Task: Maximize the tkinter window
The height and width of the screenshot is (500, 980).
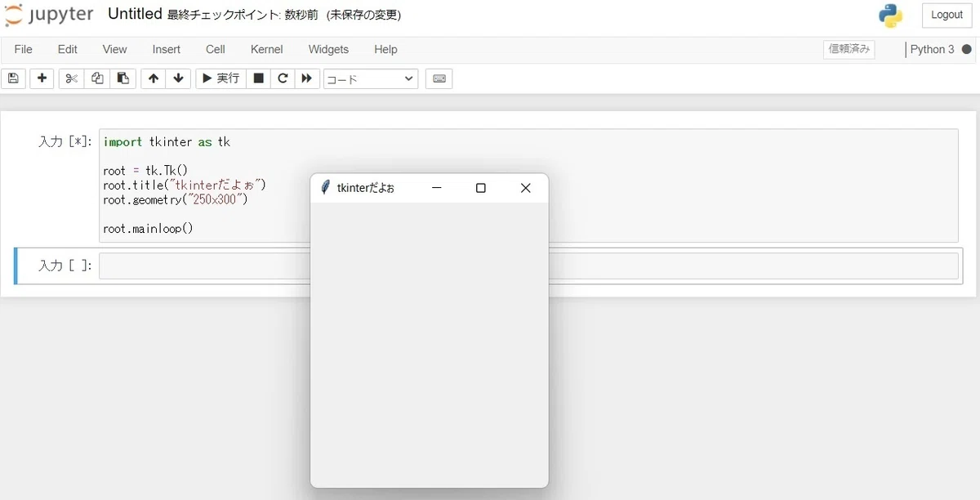Action: point(481,188)
